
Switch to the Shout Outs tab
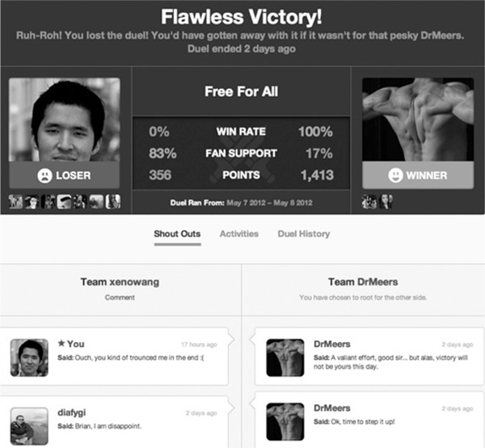pos(177,234)
